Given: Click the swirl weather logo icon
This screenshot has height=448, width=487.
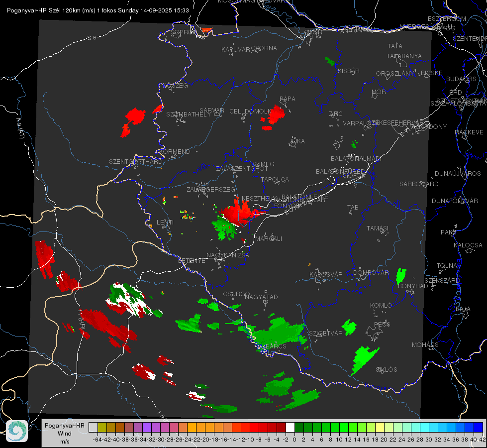Looking at the screenshot, I should [17, 431].
